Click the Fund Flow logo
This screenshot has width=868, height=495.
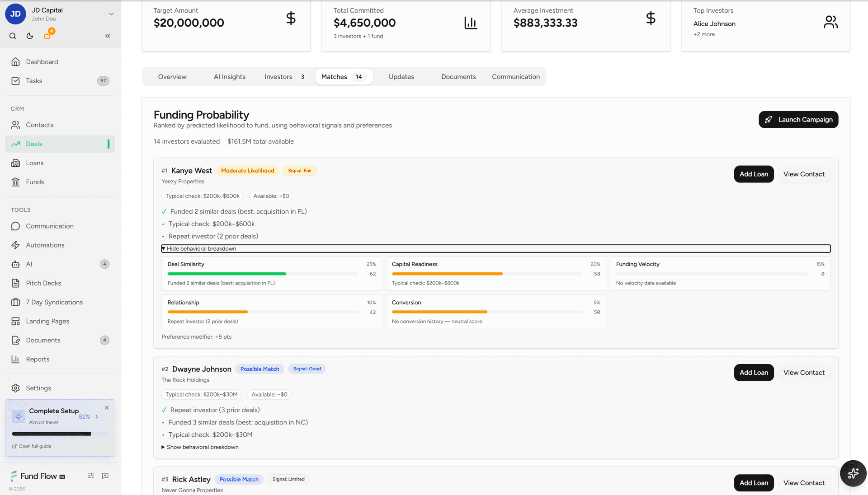pos(38,476)
